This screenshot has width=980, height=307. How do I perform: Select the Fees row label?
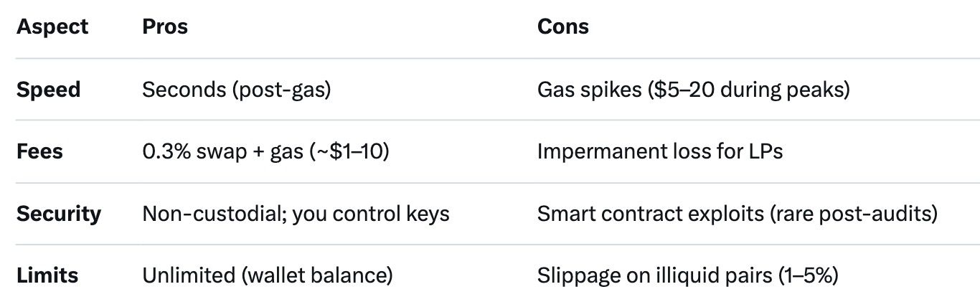39,151
